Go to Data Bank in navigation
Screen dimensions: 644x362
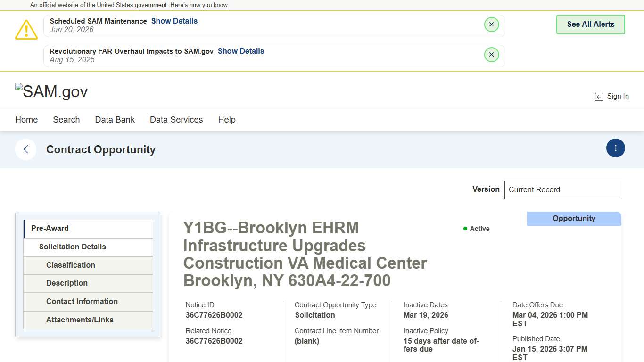(115, 120)
